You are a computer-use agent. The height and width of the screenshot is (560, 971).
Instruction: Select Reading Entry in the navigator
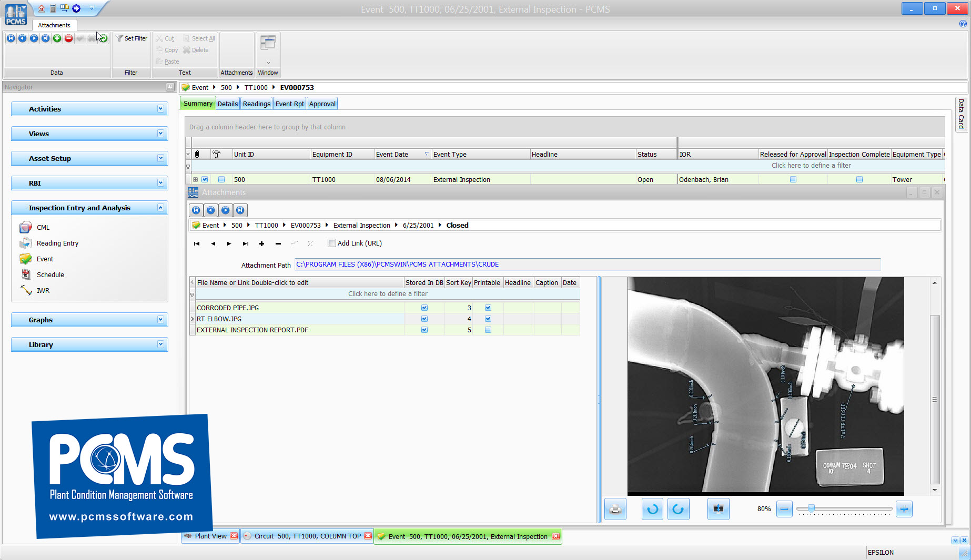(57, 243)
